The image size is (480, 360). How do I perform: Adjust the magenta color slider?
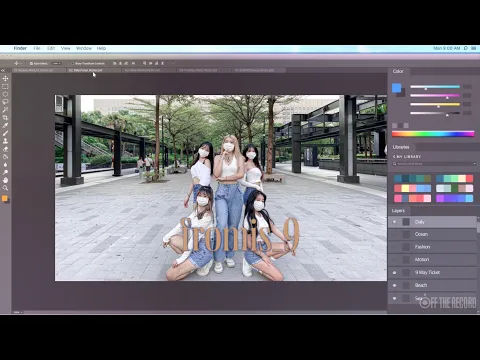click(435, 96)
